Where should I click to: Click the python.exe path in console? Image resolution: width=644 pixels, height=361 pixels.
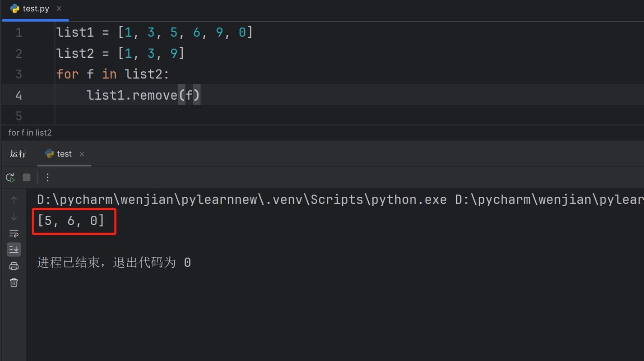coord(241,199)
